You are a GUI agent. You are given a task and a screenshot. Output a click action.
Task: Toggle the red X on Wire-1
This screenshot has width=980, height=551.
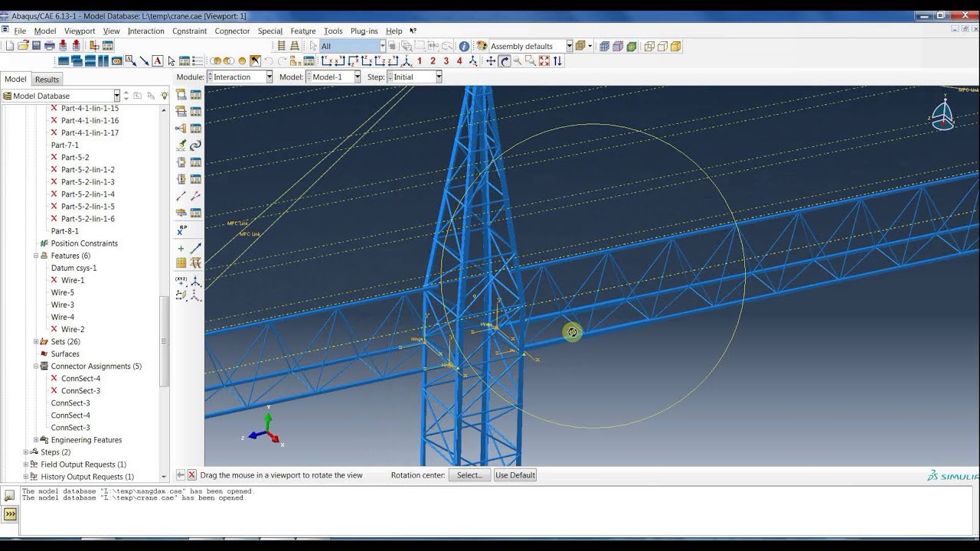(x=54, y=280)
